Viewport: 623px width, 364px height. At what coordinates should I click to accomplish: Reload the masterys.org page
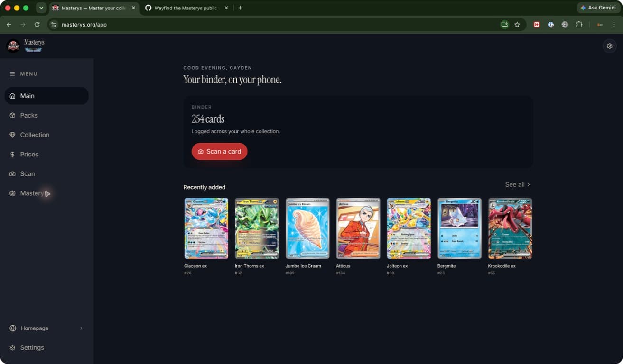tap(37, 24)
